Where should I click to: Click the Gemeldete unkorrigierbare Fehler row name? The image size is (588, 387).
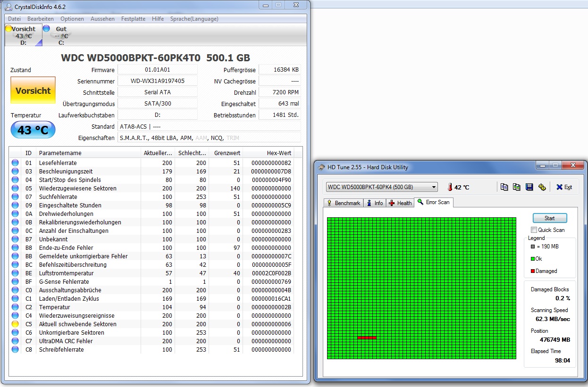click(x=83, y=256)
